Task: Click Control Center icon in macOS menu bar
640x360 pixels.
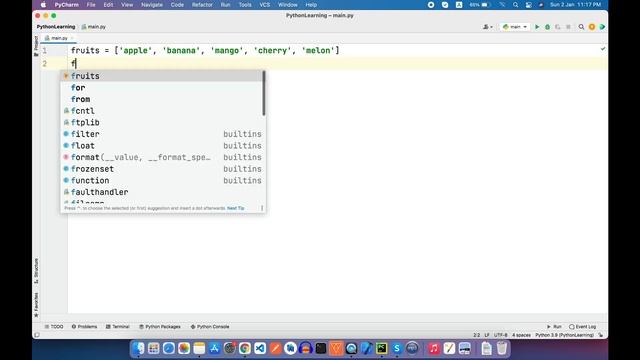Action: click(x=529, y=5)
